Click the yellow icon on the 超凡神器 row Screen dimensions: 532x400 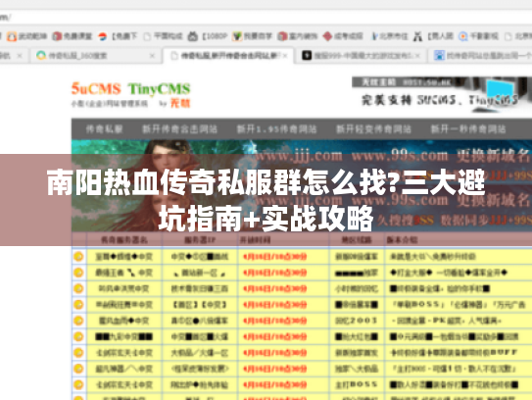78,369
